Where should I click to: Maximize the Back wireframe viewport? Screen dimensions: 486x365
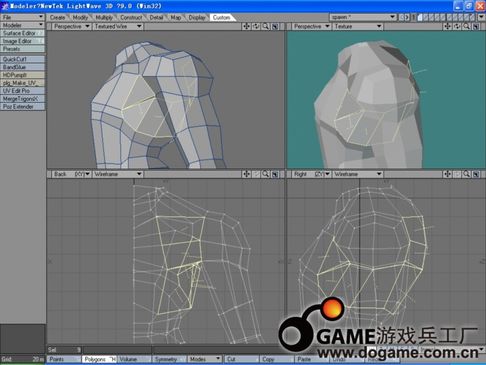275,174
